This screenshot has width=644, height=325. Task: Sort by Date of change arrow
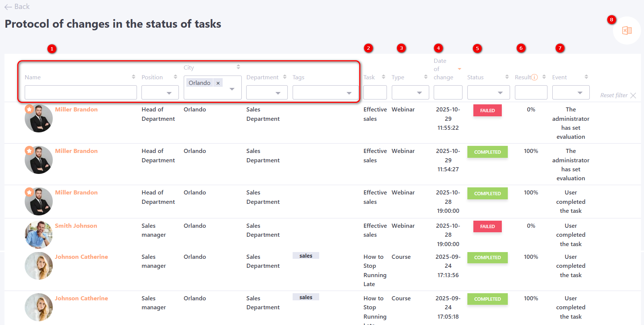(460, 69)
